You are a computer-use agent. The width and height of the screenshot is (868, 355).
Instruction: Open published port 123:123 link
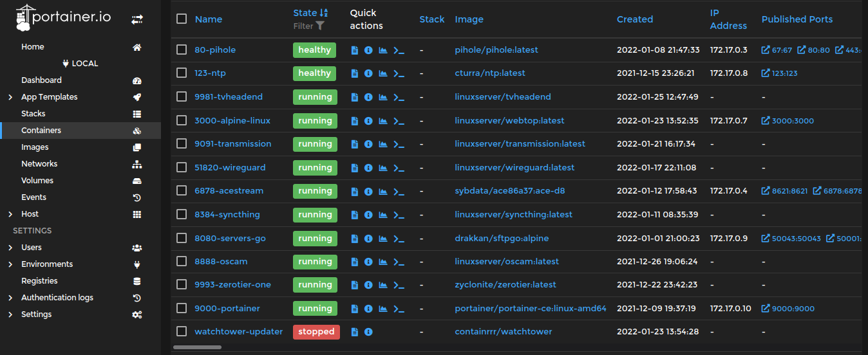(780, 73)
